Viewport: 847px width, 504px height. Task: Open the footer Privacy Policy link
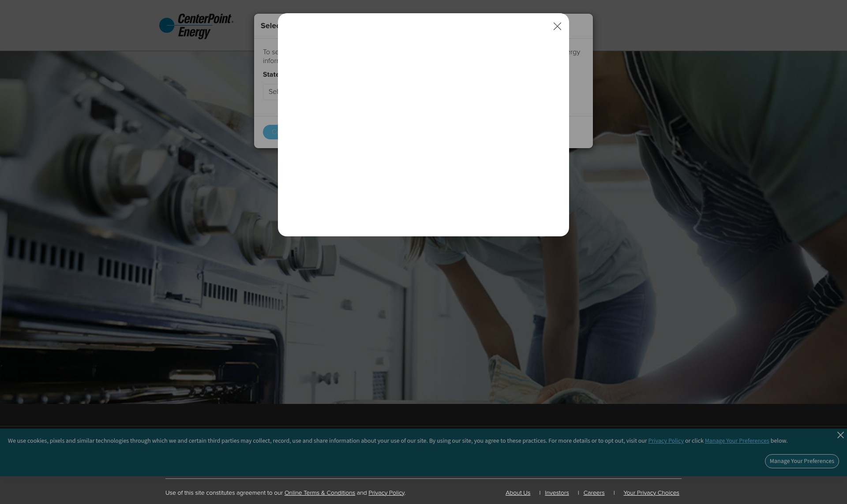386,493
